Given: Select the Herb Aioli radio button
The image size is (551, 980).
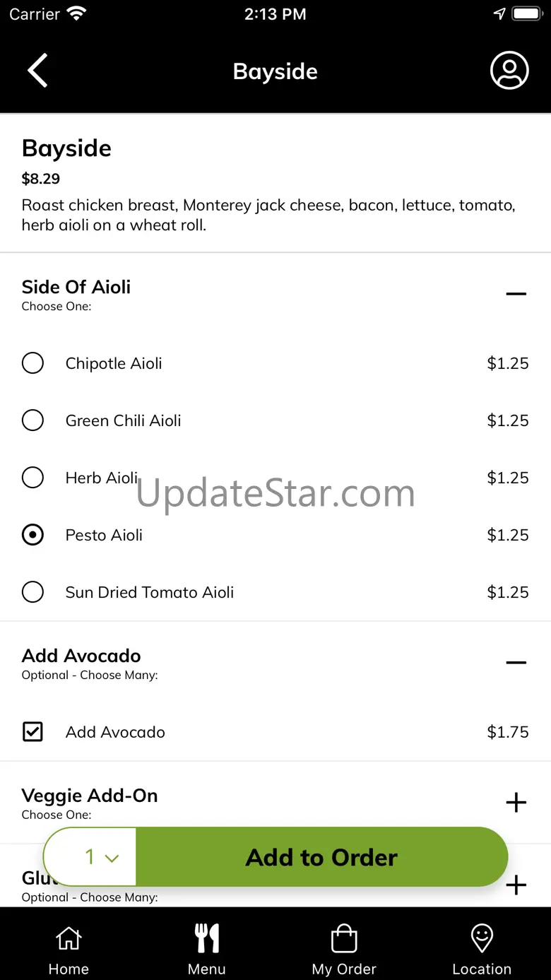Looking at the screenshot, I should click(x=32, y=478).
